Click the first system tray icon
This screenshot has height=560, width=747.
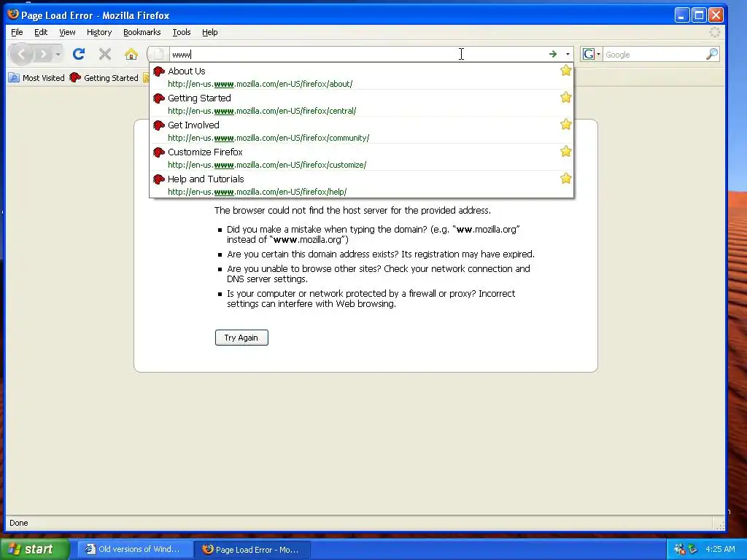[679, 550]
